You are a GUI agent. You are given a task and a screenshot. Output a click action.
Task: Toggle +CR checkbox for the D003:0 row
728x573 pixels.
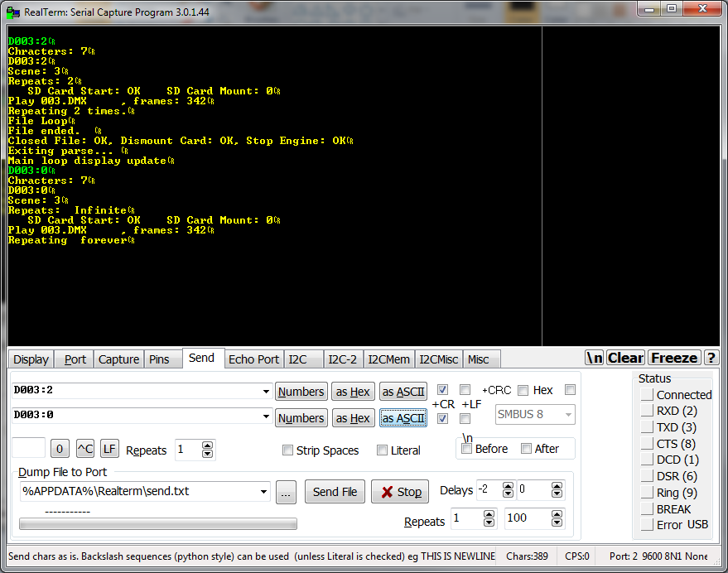pos(442,418)
